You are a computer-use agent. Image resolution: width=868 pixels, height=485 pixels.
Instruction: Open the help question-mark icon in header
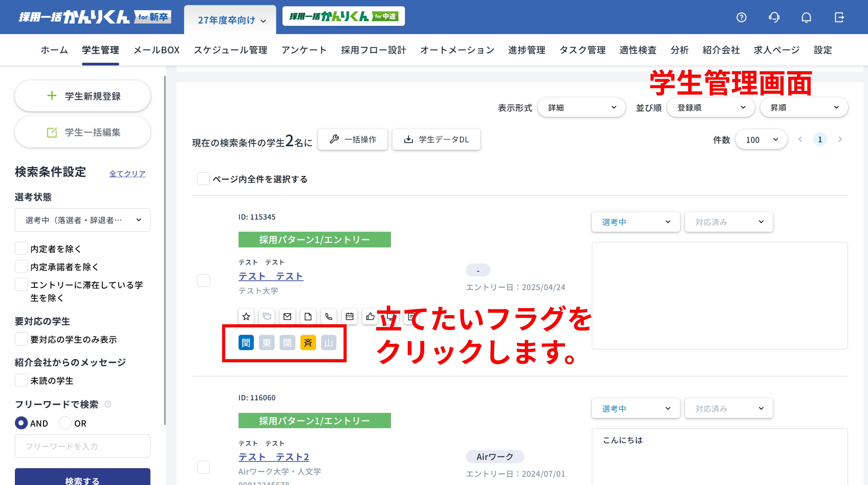pyautogui.click(x=741, y=17)
